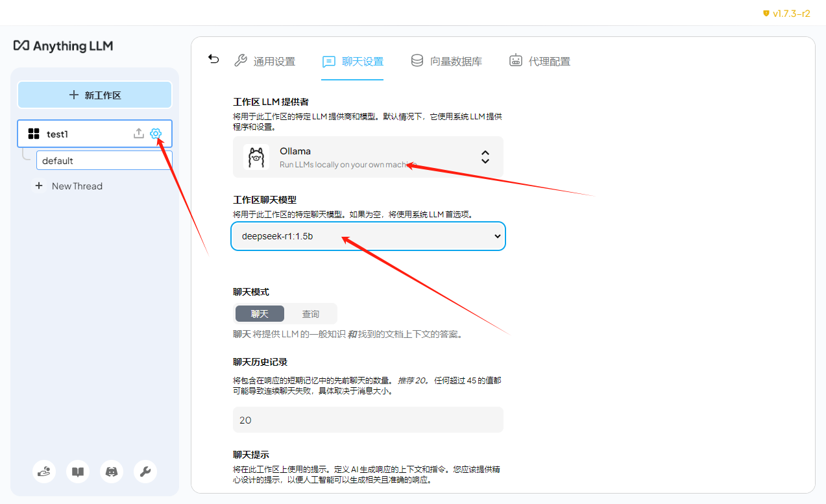Screen dimensions: 826x504
Task: Switch to the 聊天设置 tab
Action: click(x=353, y=62)
